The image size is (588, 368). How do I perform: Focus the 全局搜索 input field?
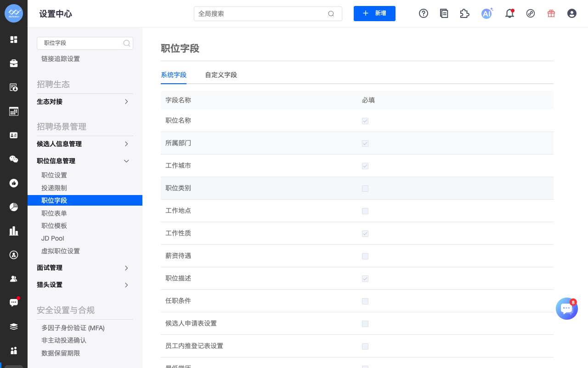[268, 14]
